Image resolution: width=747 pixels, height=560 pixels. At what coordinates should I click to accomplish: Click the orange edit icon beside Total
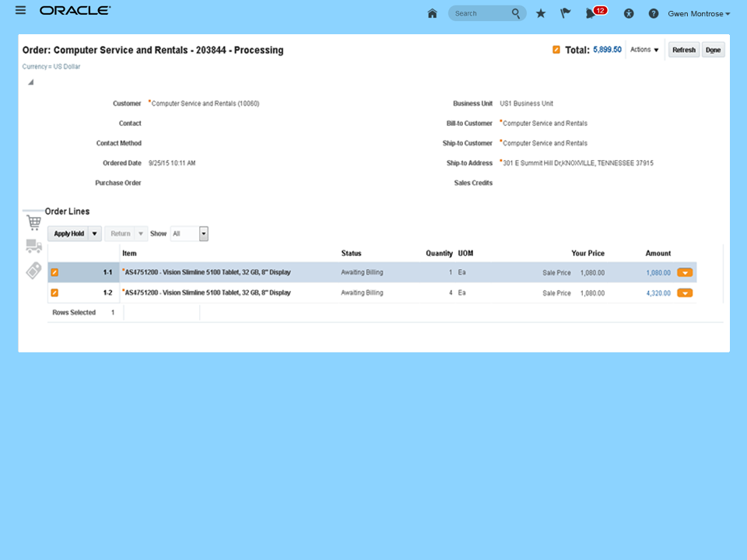[556, 50]
